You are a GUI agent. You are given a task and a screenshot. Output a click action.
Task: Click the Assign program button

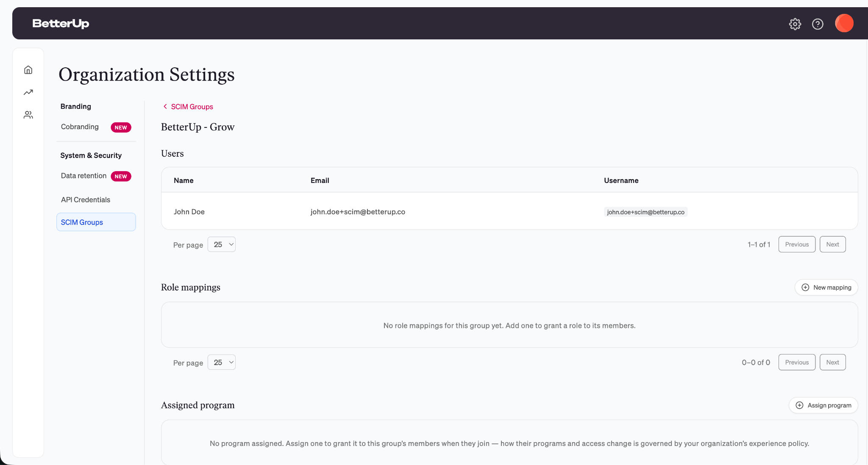tap(823, 405)
